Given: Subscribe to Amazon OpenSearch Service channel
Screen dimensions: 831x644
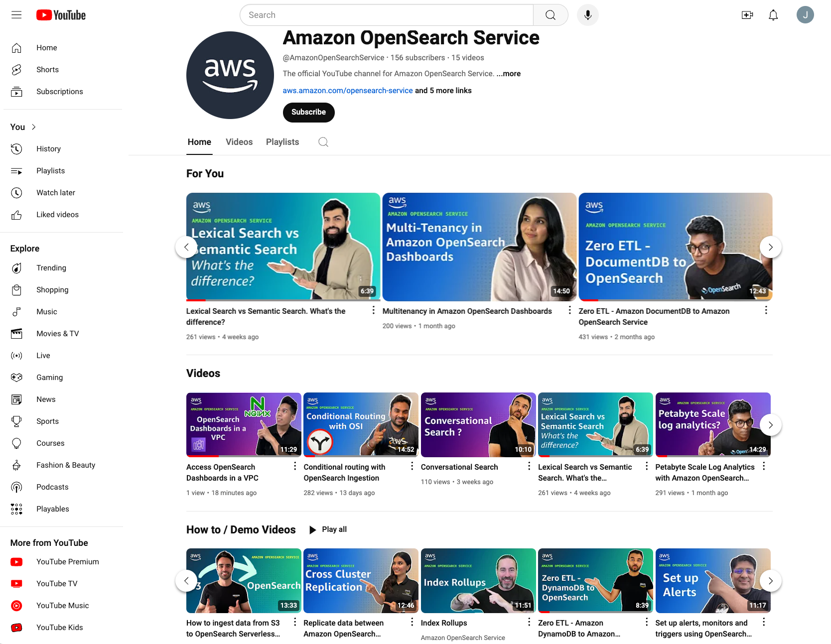Looking at the screenshot, I should click(309, 112).
